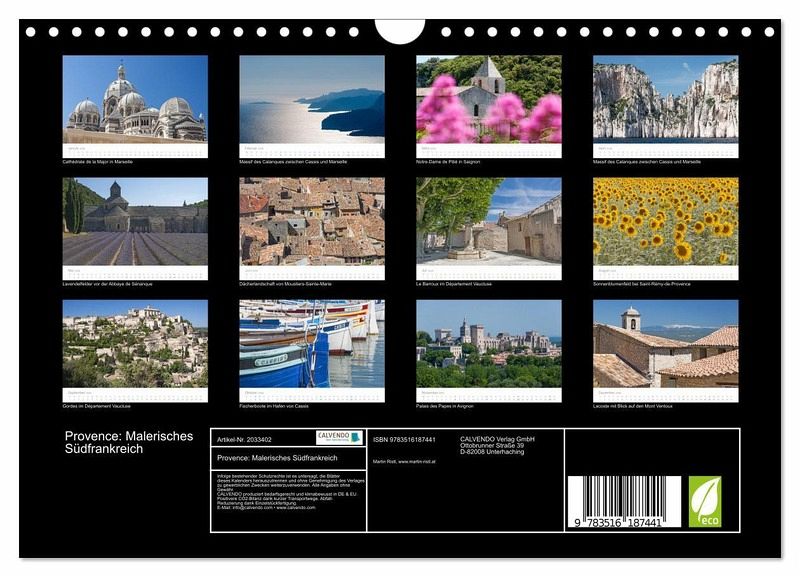Image resolution: width=800 pixels, height=577 pixels.
Task: Select the Palais des Papes Avignon photo
Action: click(489, 344)
